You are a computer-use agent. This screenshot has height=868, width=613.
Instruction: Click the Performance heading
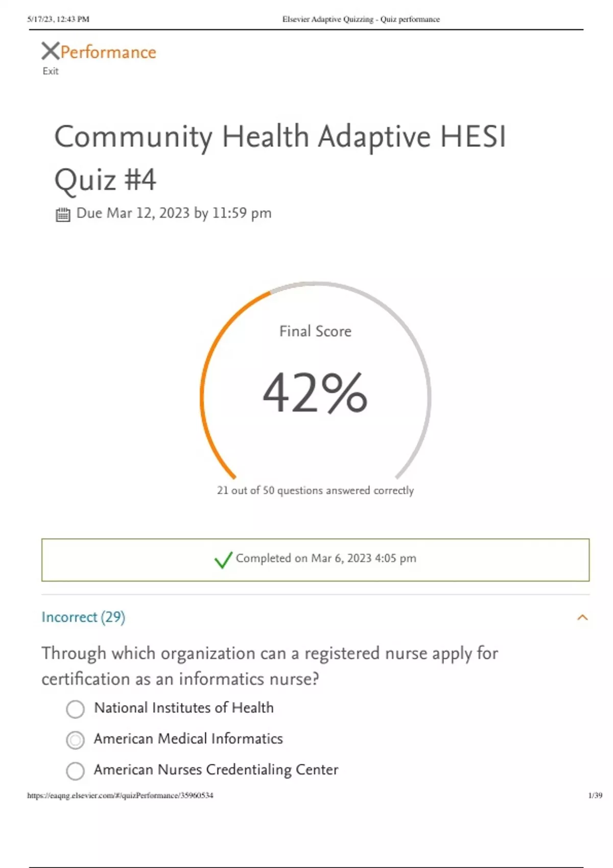(x=108, y=52)
